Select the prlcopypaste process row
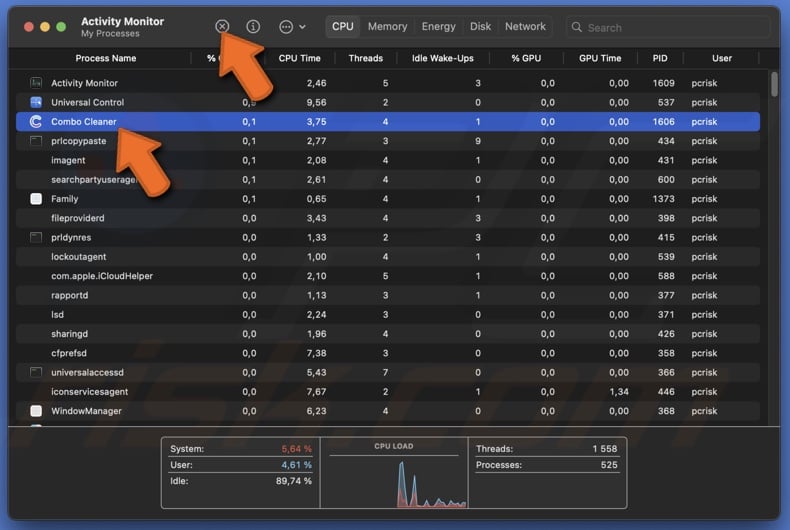The image size is (790, 530). click(388, 141)
